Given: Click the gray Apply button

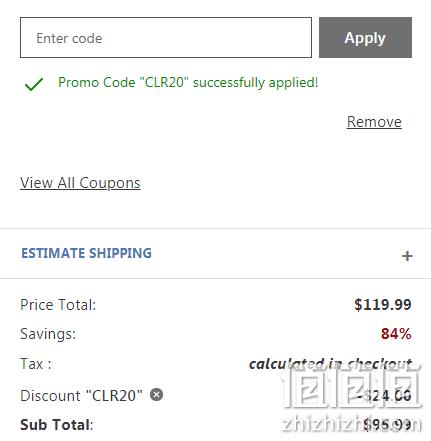Looking at the screenshot, I should coord(365,38).
